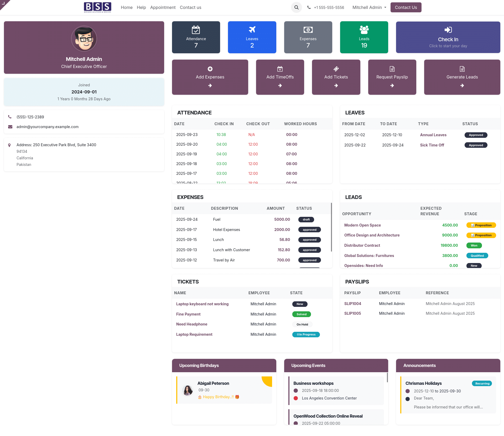This screenshot has height=436, width=504.
Task: Open the Leads people tile
Action: 364,37
